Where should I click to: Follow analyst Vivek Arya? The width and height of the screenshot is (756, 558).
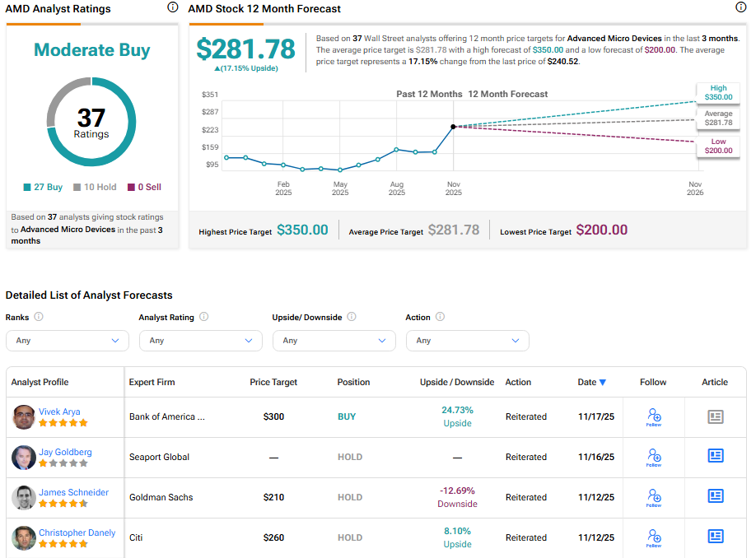[x=653, y=416]
